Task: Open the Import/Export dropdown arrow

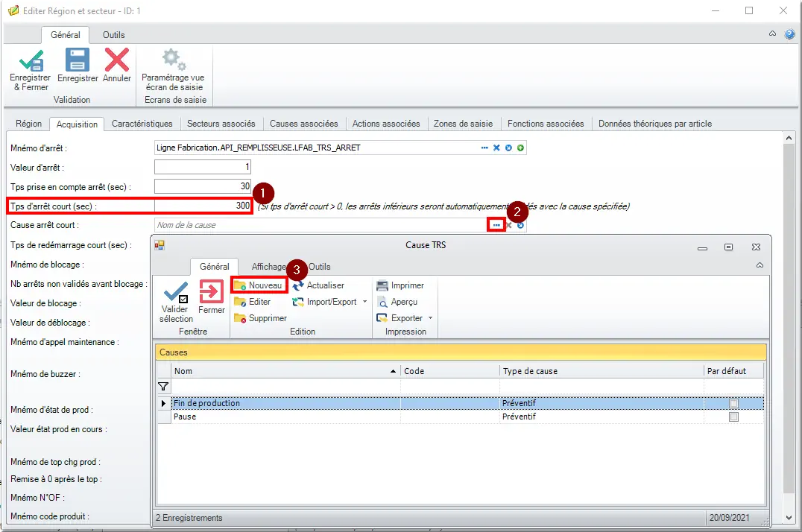Action: coord(364,302)
